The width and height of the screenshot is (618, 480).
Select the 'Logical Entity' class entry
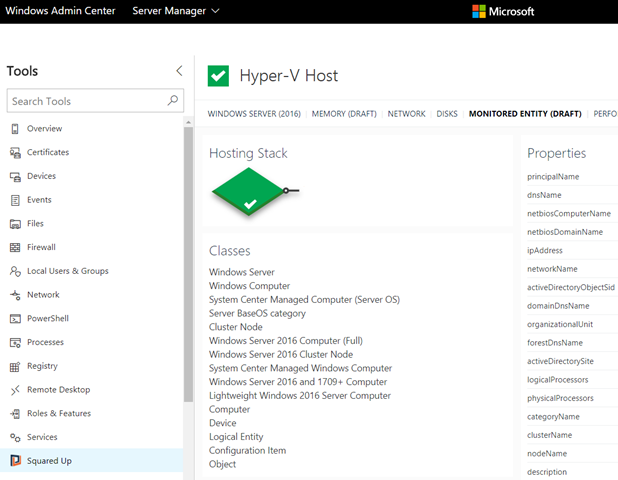coord(236,437)
